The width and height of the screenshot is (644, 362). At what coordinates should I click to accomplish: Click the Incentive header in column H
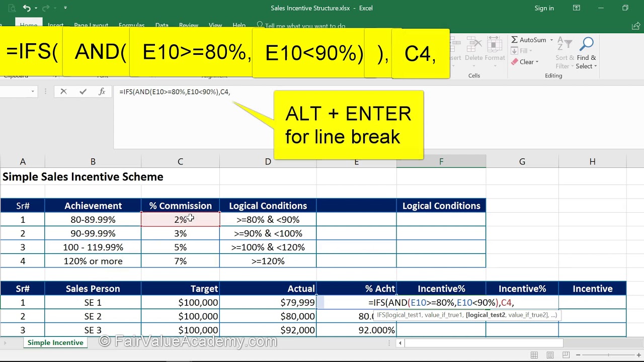592,289
